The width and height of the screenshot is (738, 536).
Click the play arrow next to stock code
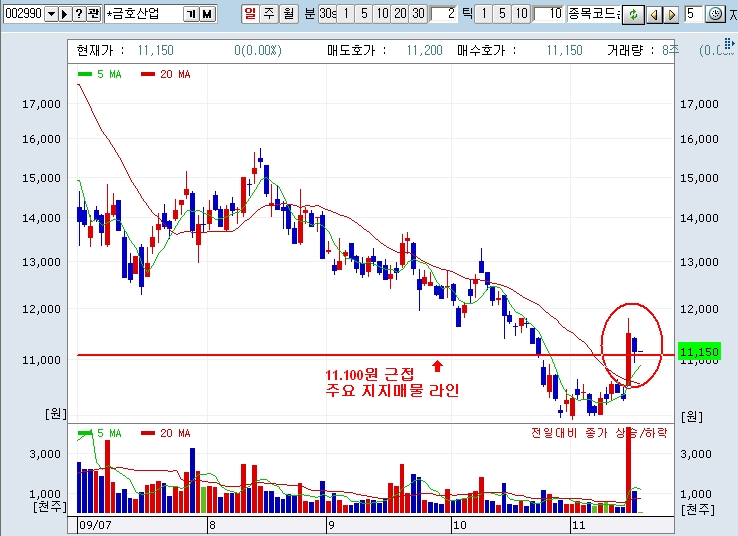[x=65, y=14]
